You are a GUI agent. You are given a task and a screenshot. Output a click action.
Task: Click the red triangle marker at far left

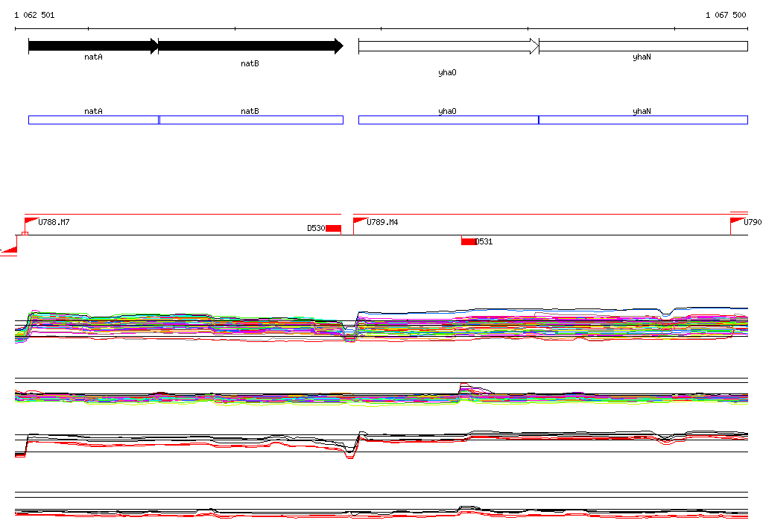coord(10,250)
